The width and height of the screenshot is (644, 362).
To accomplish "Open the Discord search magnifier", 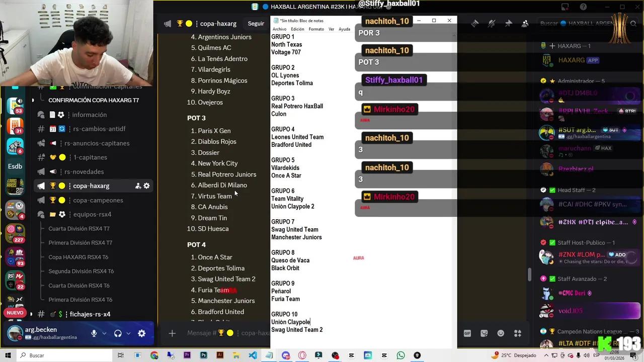I will [633, 23].
